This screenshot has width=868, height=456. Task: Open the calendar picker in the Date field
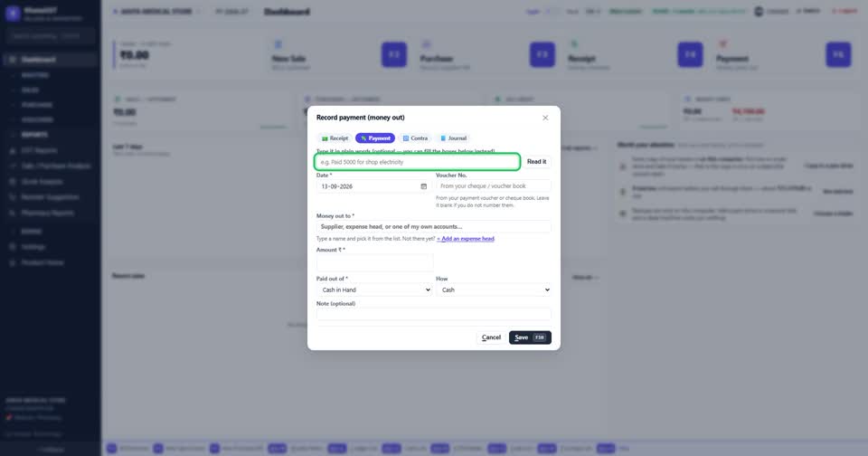[423, 186]
